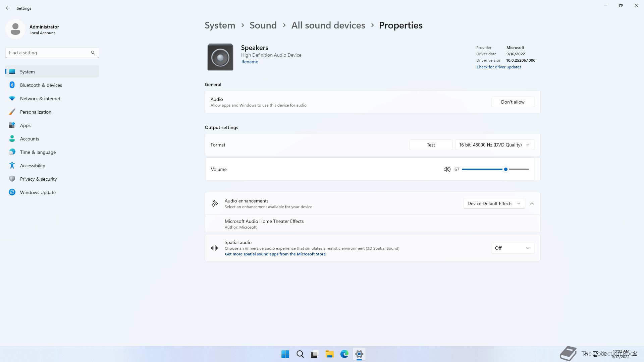Open taskbar Search
The height and width of the screenshot is (362, 644).
tap(300, 354)
